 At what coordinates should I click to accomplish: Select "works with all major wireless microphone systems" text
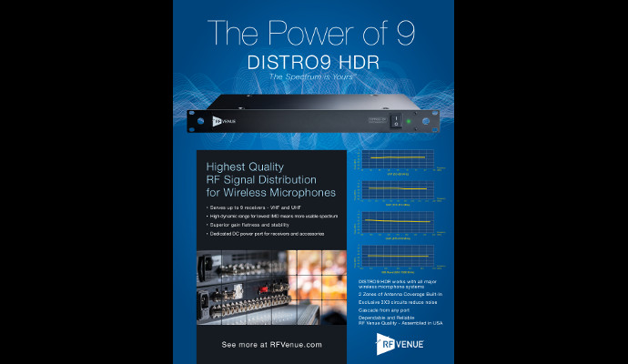pos(398,284)
